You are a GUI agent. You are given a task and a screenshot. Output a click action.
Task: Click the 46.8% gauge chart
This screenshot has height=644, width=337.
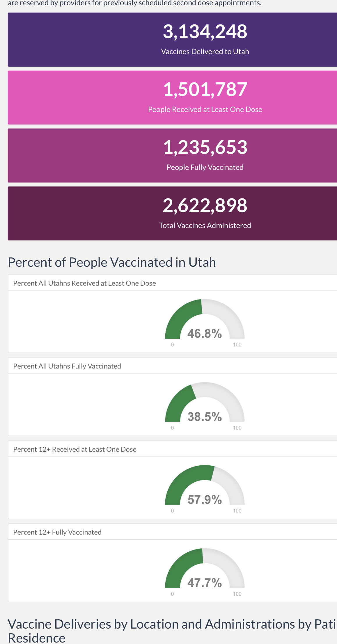205,321
